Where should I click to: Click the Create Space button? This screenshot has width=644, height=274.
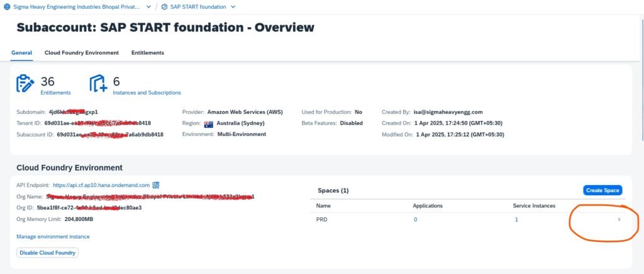602,190
